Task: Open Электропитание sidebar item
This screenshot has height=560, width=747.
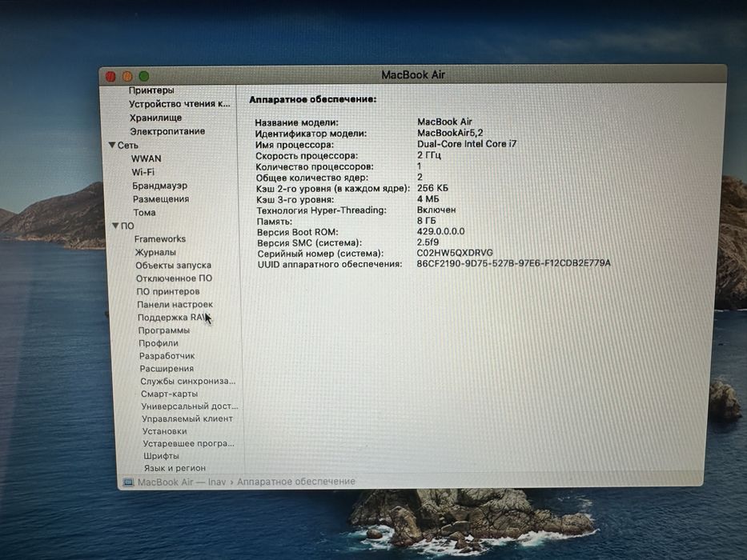Action: pos(167,131)
